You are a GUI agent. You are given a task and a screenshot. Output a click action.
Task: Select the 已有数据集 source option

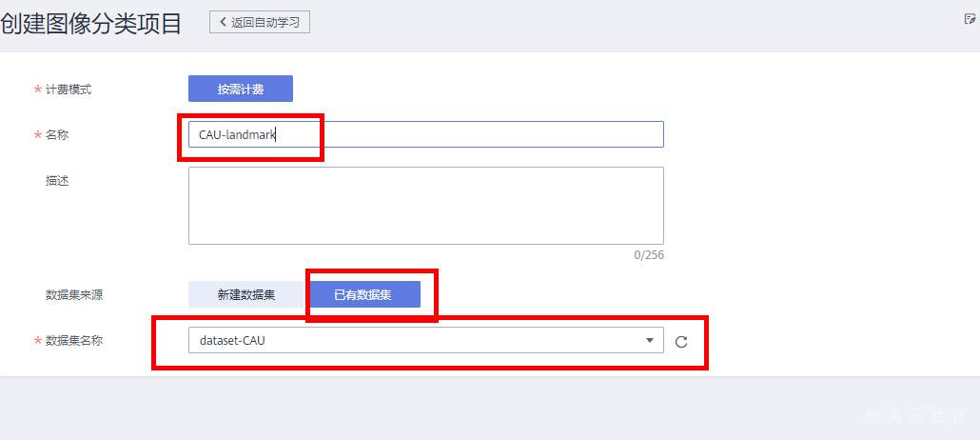(x=363, y=295)
